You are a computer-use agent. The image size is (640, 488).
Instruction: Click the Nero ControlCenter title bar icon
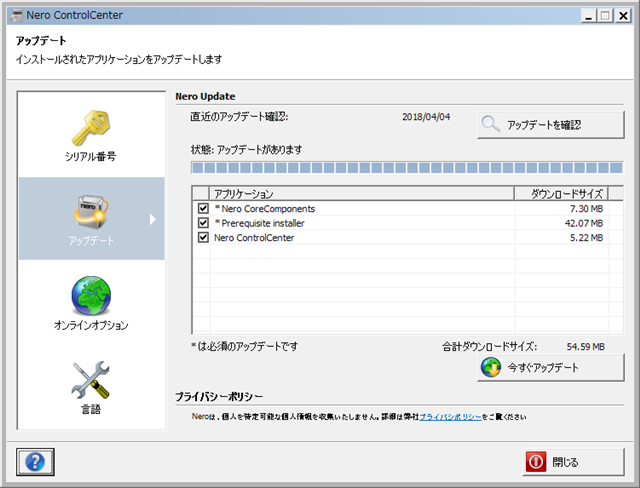pos(17,16)
